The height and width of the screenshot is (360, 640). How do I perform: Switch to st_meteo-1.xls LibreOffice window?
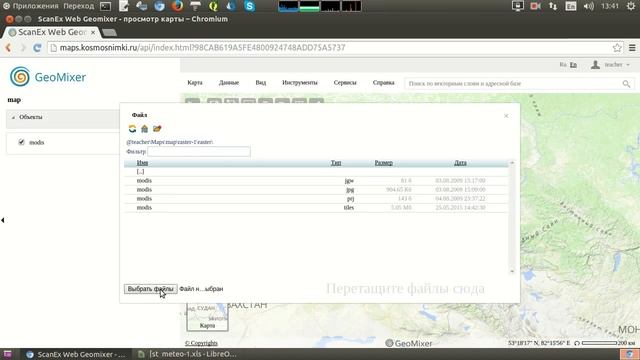tap(188, 354)
